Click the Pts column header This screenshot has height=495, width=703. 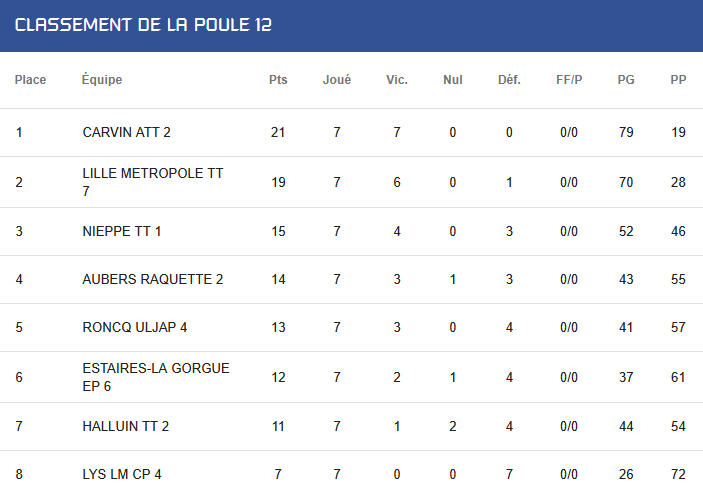(x=278, y=80)
